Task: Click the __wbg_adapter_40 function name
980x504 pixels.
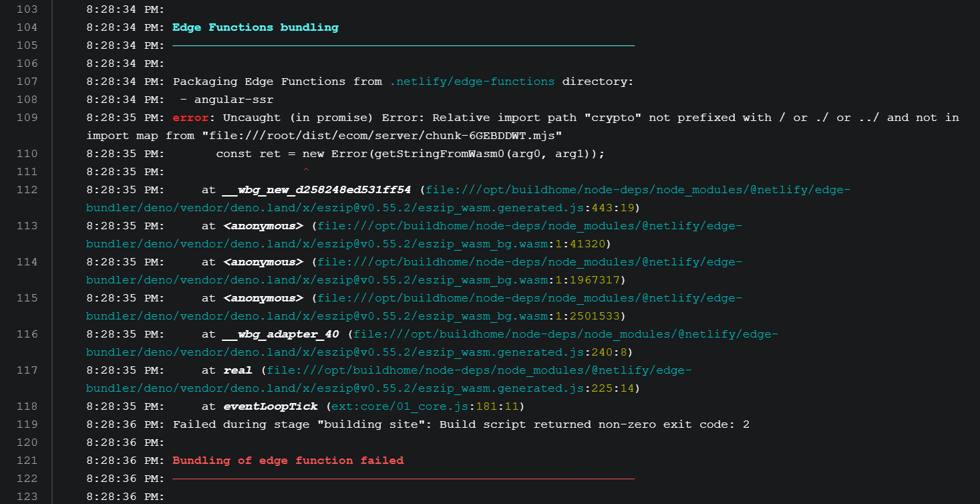Action: click(281, 334)
